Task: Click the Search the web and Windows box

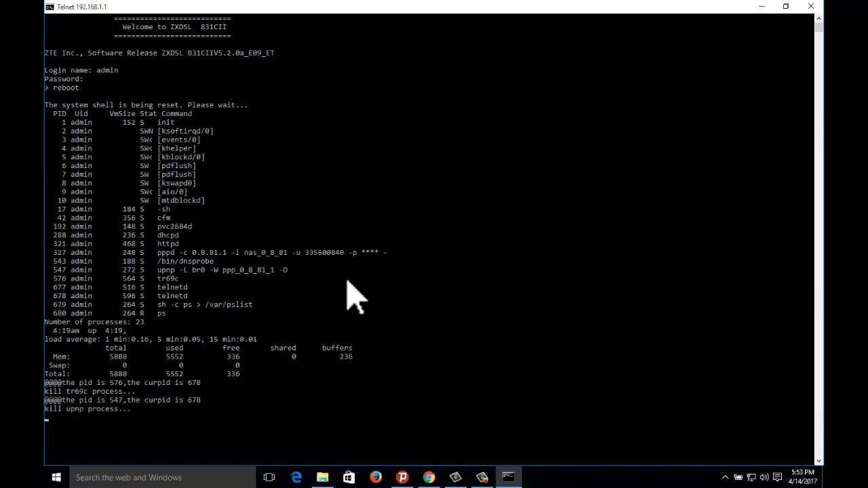Action: coord(161,477)
